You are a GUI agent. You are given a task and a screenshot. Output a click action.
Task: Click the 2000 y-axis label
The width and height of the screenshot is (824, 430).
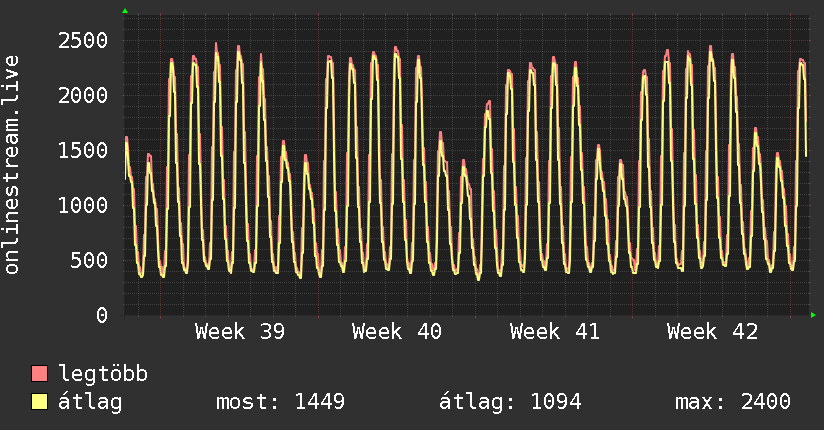(83, 96)
